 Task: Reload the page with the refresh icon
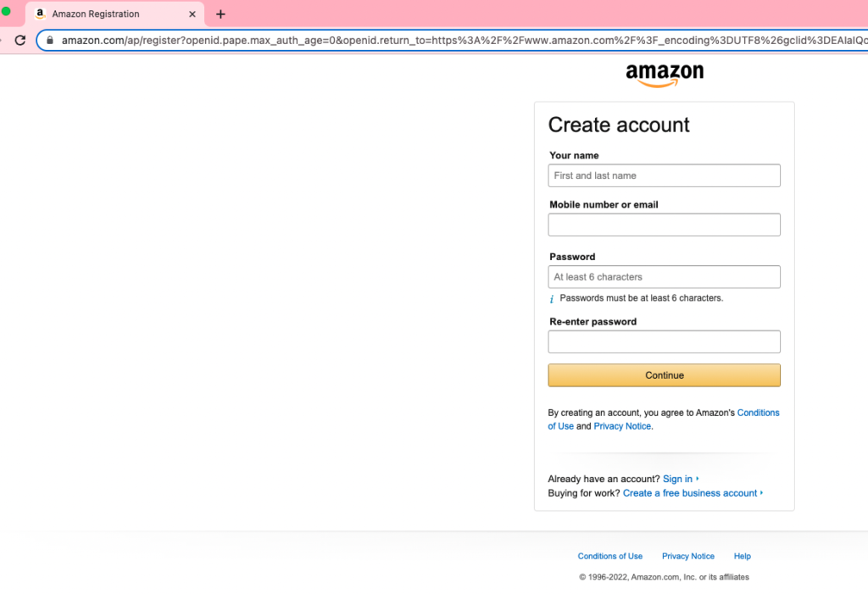tap(20, 41)
